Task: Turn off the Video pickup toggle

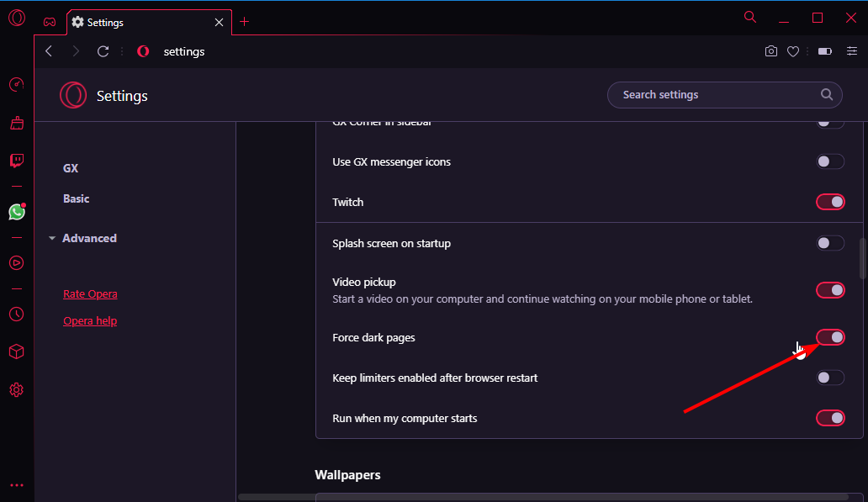Action: pos(830,290)
